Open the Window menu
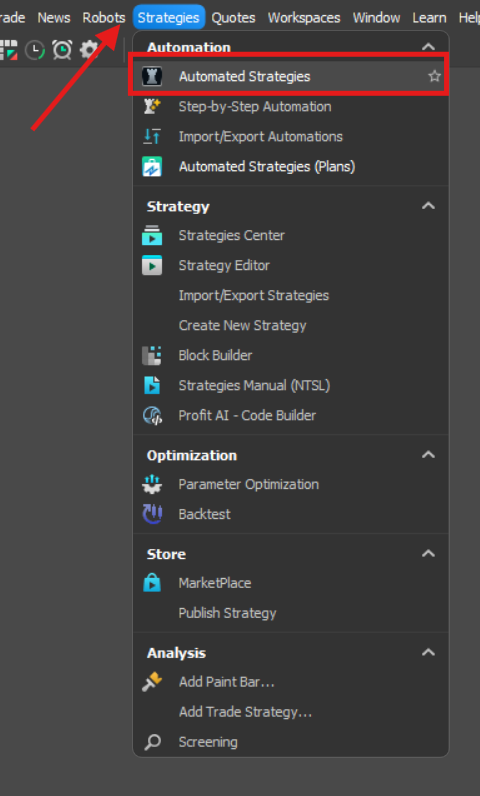The image size is (480, 796). point(376,17)
